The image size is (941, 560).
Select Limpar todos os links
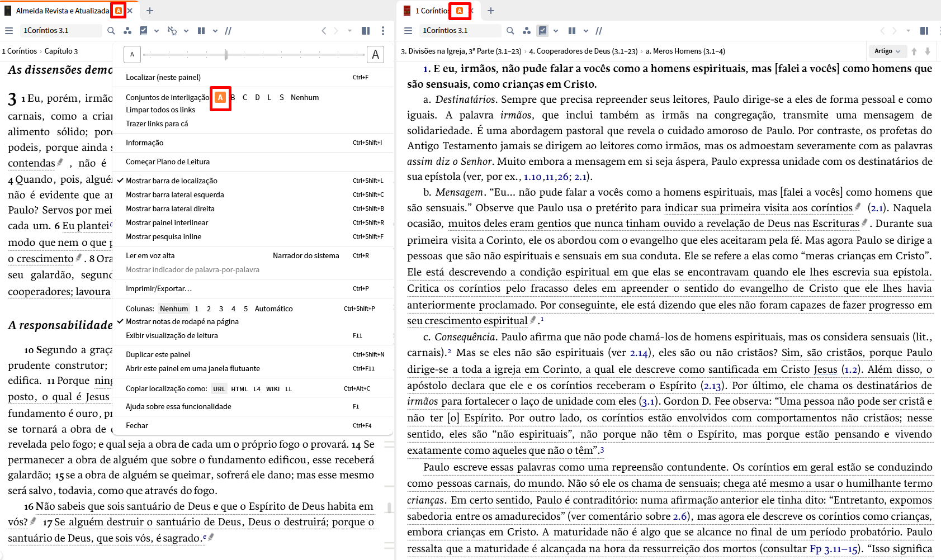click(x=160, y=110)
